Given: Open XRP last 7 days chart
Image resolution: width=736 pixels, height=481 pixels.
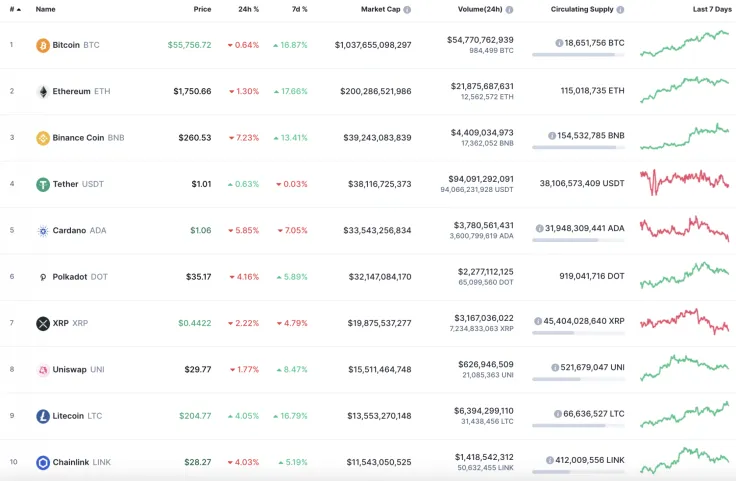Looking at the screenshot, I should pyautogui.click(x=684, y=321).
